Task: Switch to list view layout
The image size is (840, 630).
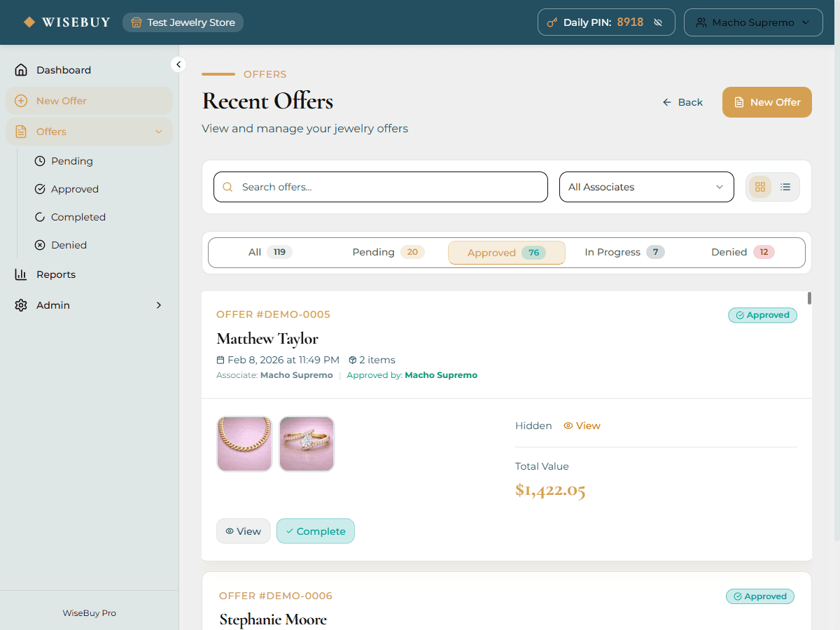Action: 785,187
